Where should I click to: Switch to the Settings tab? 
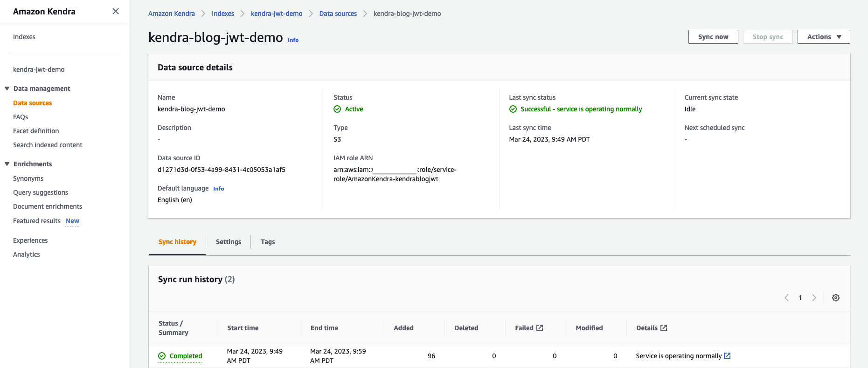tap(229, 242)
